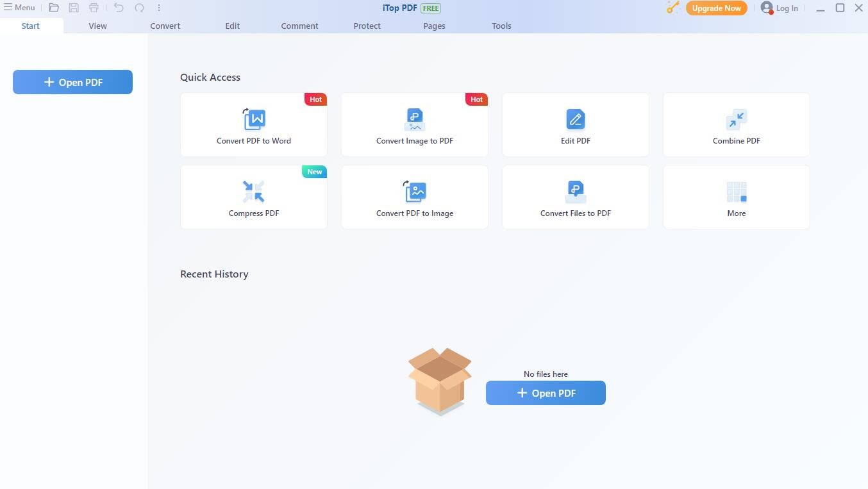
Task: Click the Convert PDF to Word icon
Action: coord(254,120)
